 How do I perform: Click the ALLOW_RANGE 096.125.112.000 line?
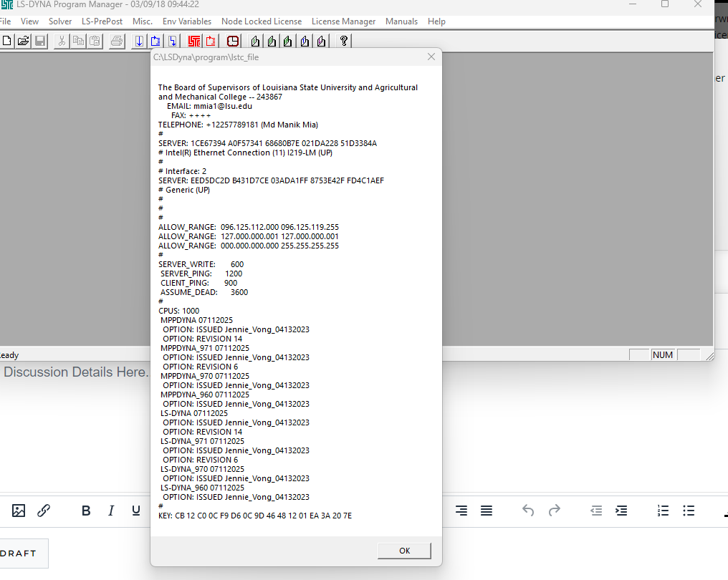click(x=249, y=228)
